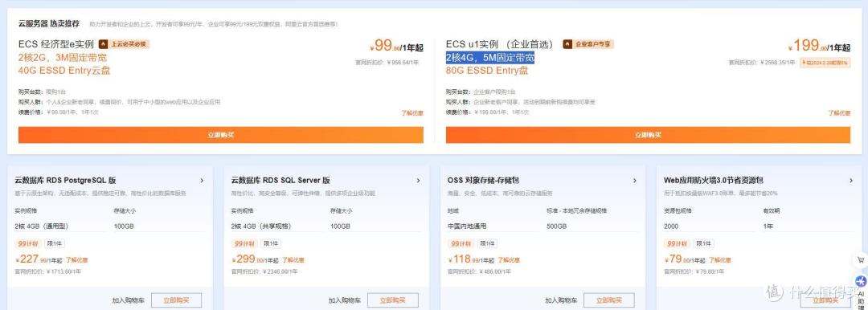Select 500GB storage spec in OSS card

[x=592, y=226]
